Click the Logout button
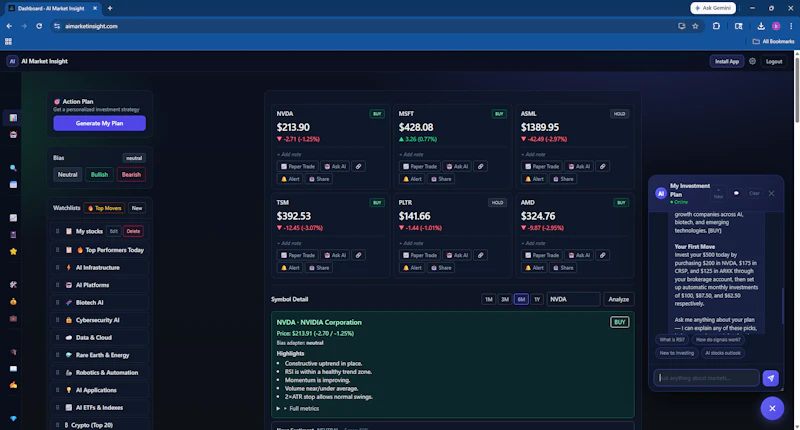The image size is (800, 430). point(773,61)
